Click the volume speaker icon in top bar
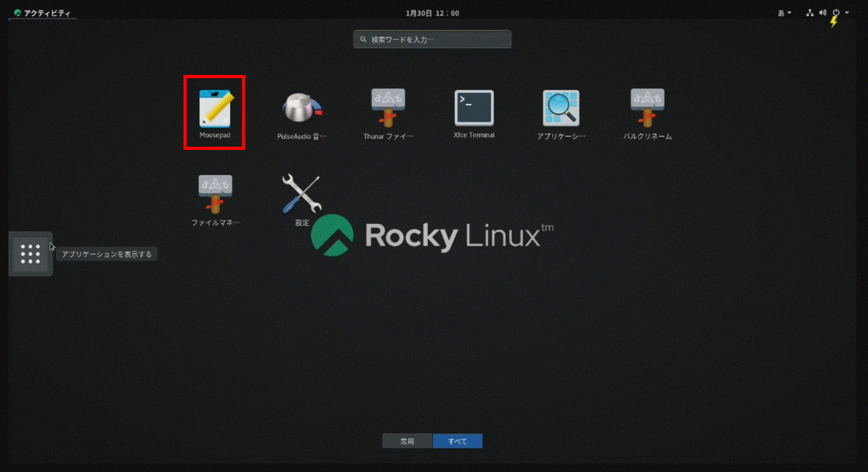This screenshot has width=868, height=472. 822,13
